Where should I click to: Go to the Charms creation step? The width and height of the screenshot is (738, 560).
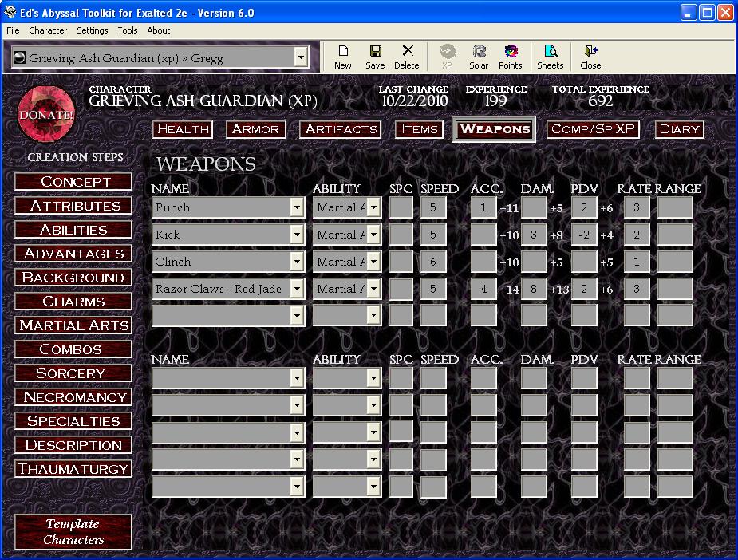point(73,302)
